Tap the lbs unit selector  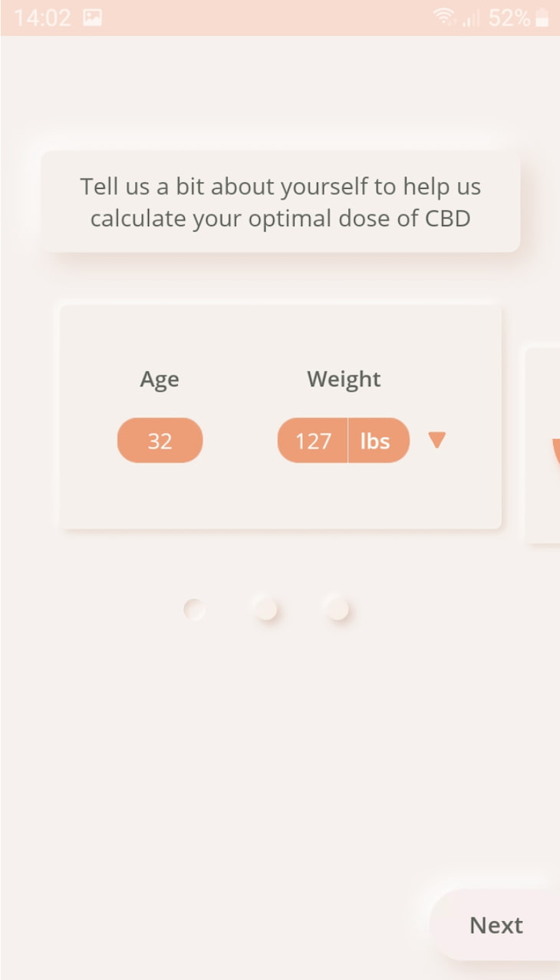click(376, 440)
